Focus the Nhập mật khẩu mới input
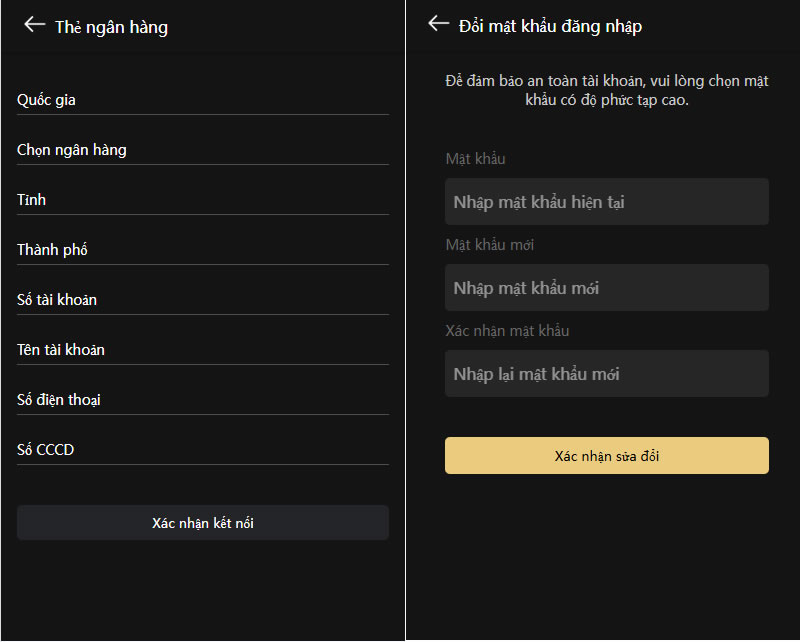Image resolution: width=800 pixels, height=642 pixels. click(x=606, y=288)
